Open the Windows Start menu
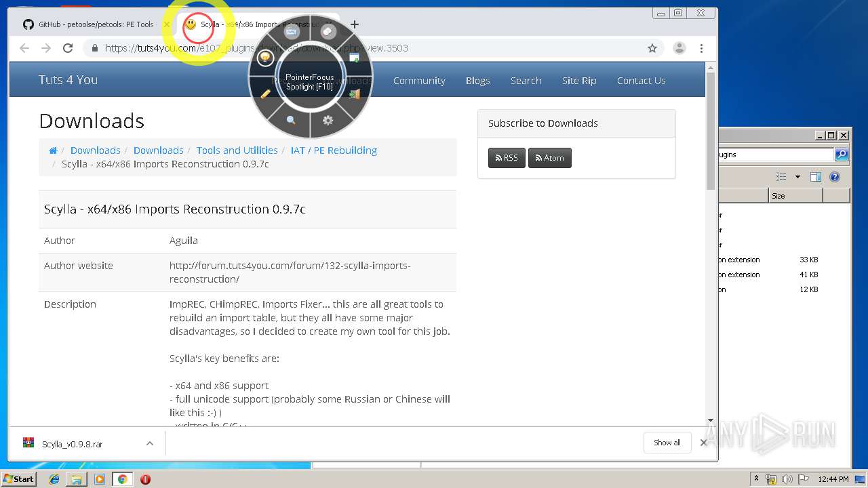Screen dimensions: 868x488 tap(19, 479)
